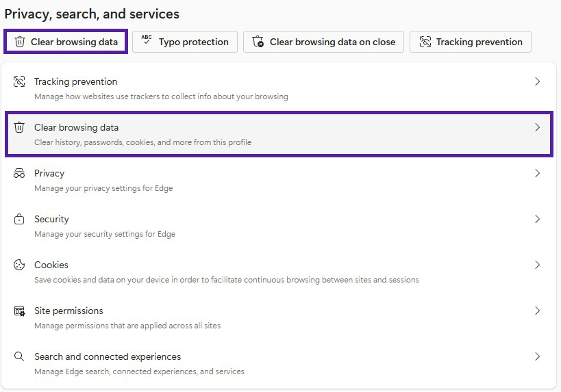Select 'Manage your privacy settings for Edge' text
This screenshot has width=561, height=392.
point(103,188)
